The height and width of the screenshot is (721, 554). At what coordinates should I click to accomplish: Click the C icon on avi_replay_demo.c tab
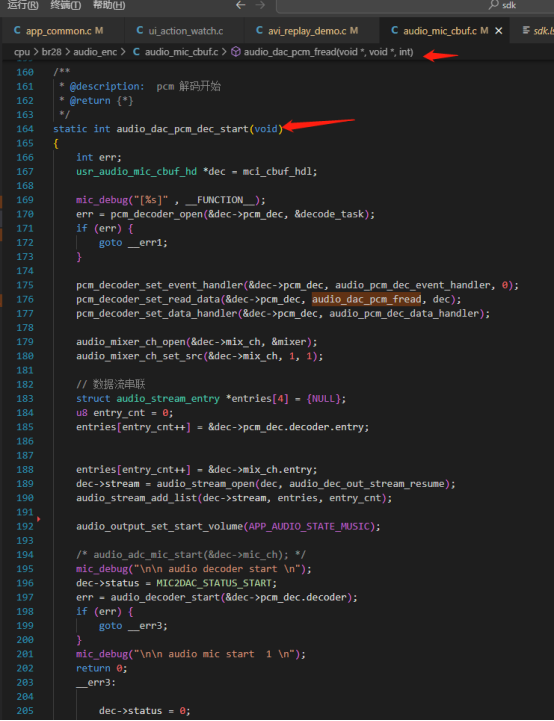(259, 30)
